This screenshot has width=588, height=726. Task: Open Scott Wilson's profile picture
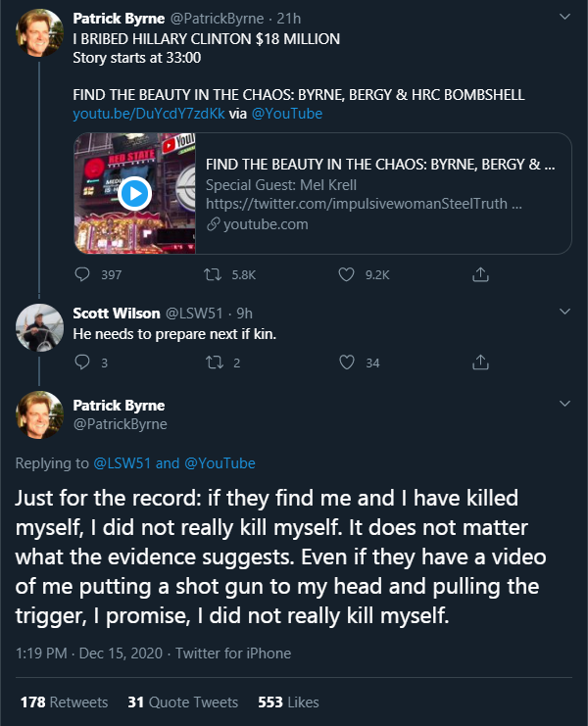[40, 328]
